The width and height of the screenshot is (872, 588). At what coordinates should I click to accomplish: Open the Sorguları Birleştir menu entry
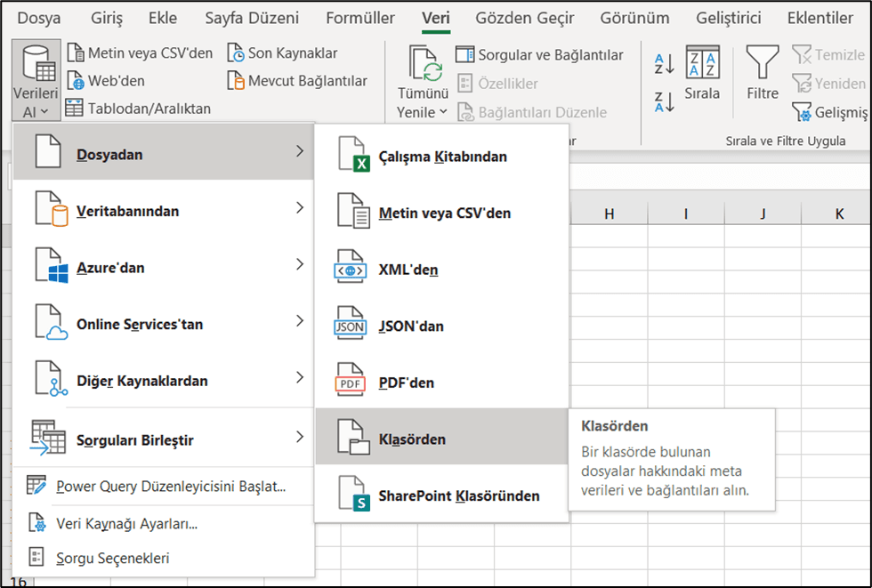[x=164, y=438]
